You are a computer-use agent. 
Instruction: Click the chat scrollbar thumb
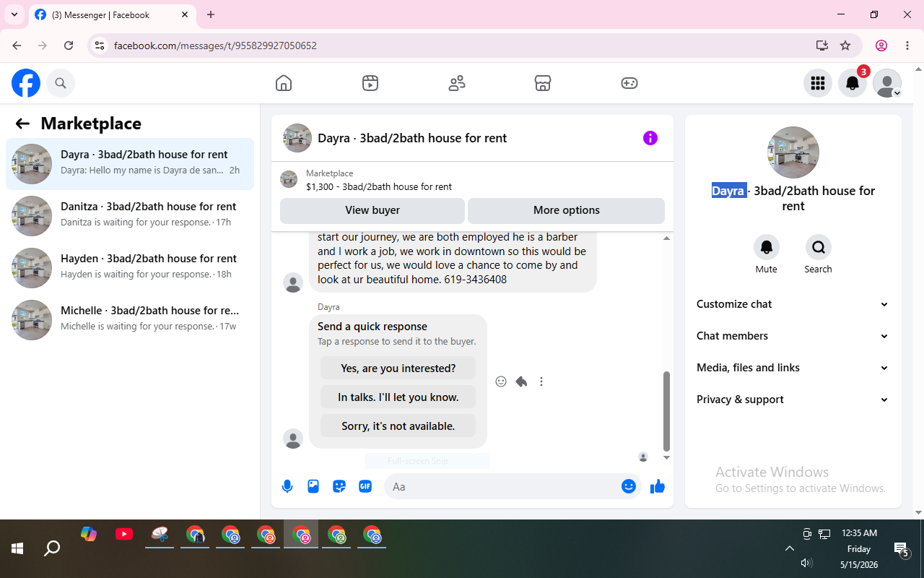(666, 410)
